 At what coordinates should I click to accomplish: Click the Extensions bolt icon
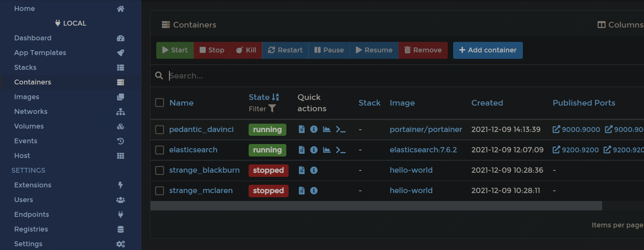(x=120, y=185)
